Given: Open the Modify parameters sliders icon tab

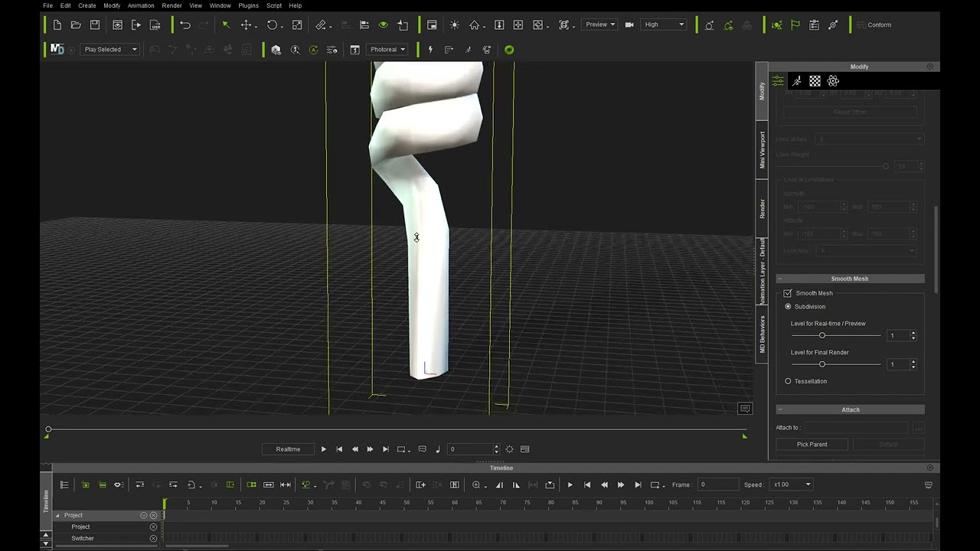Looking at the screenshot, I should [778, 80].
